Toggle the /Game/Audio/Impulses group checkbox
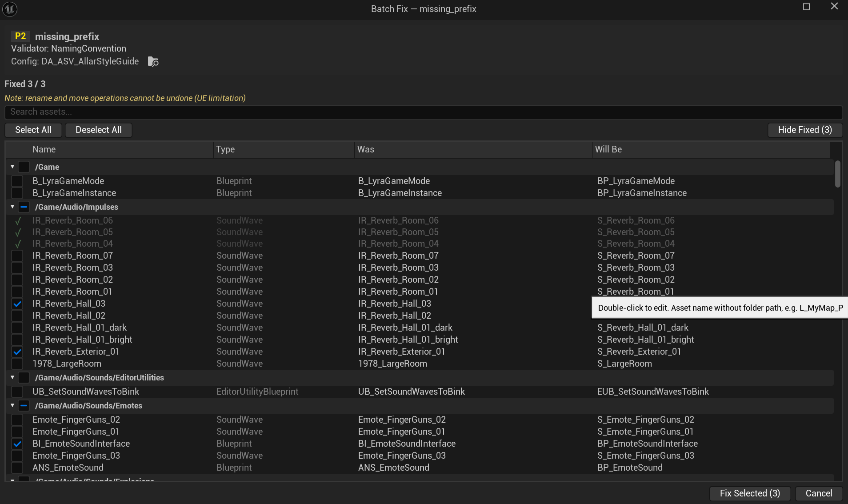This screenshot has height=504, width=848. tap(24, 207)
